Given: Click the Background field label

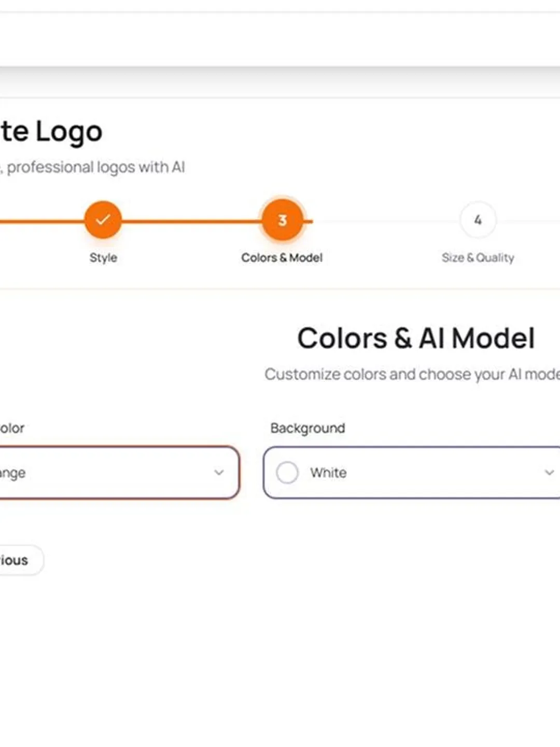Looking at the screenshot, I should pos(307,428).
